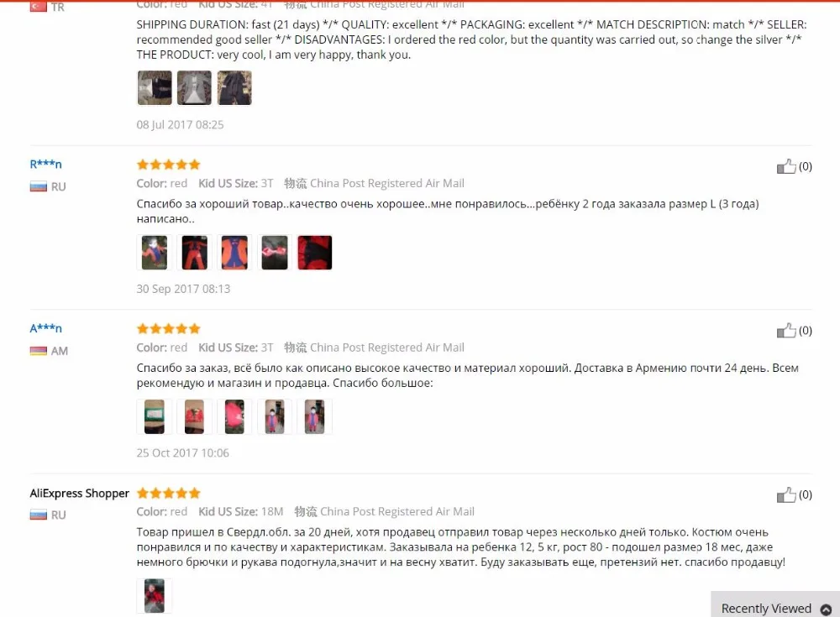
Task: Expand the Recently Viewed panel arrow
Action: (826, 609)
